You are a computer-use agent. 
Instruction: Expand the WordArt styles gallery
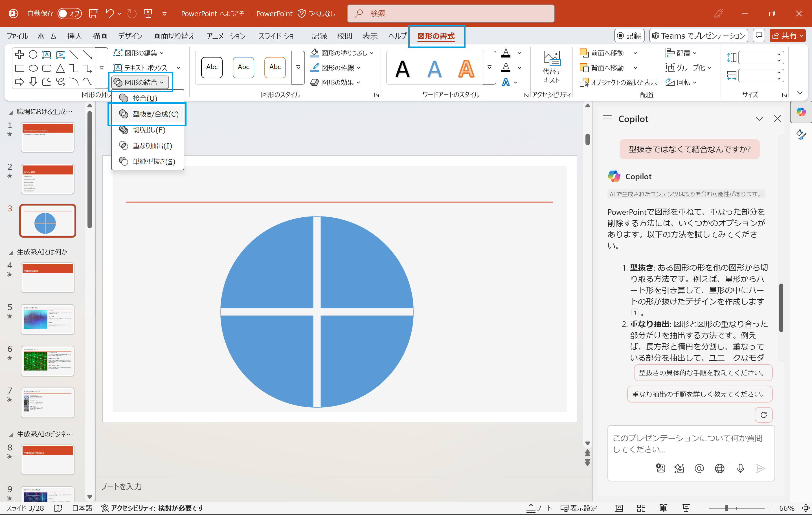489,67
